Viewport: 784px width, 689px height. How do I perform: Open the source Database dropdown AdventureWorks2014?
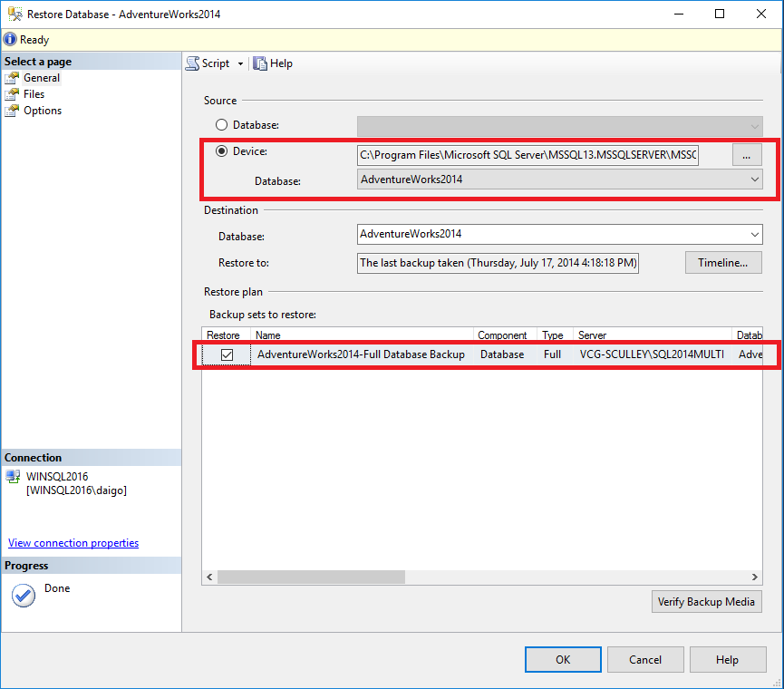point(559,179)
